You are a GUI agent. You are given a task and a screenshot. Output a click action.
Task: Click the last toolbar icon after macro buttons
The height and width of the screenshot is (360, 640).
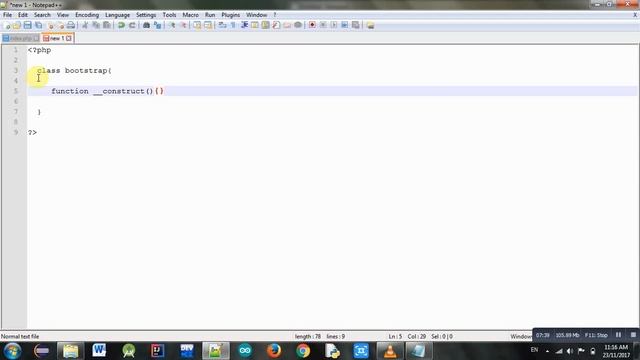pos(370,25)
